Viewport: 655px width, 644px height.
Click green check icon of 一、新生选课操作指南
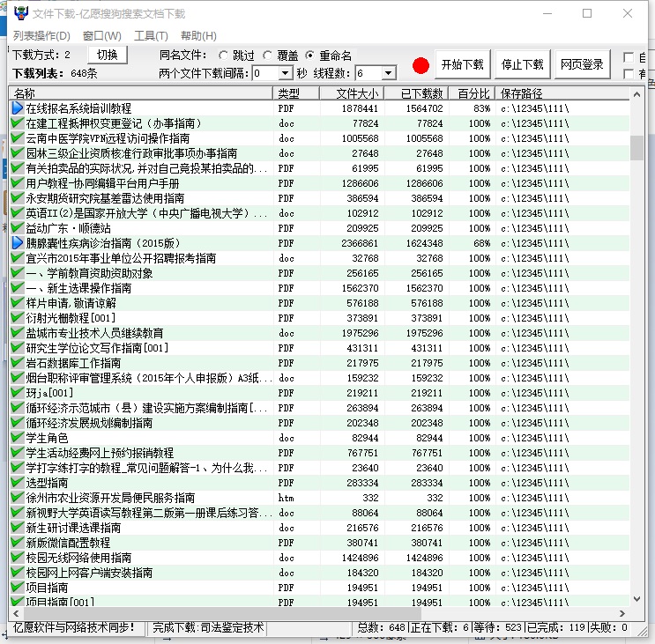pyautogui.click(x=18, y=288)
